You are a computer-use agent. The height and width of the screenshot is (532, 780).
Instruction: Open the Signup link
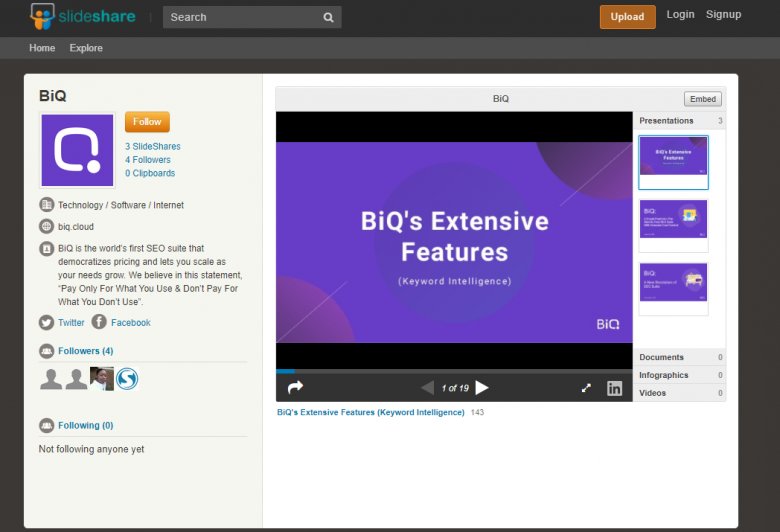click(x=723, y=14)
